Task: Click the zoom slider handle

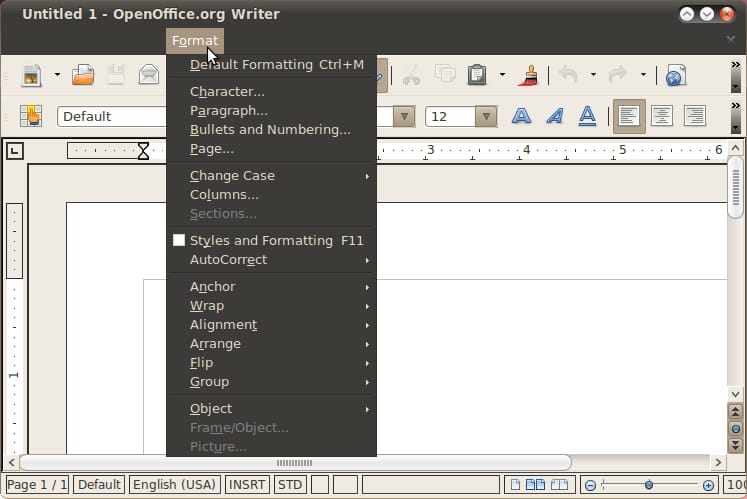Action: click(x=648, y=485)
